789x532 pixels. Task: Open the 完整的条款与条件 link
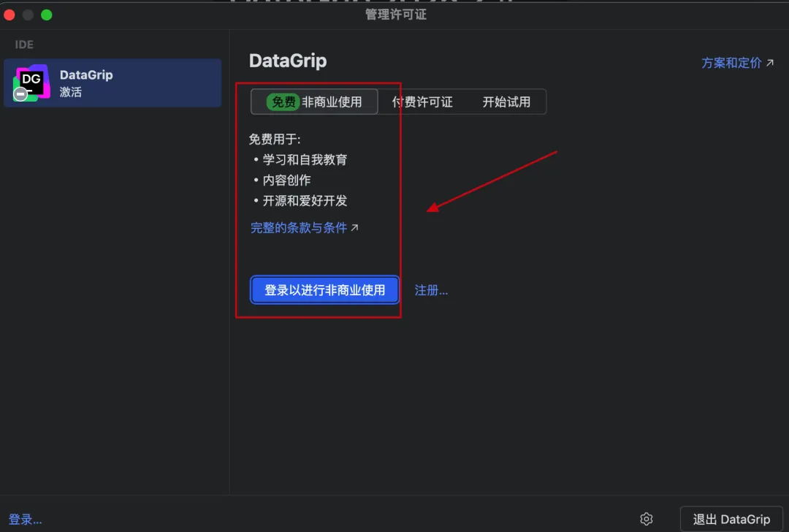pos(299,228)
